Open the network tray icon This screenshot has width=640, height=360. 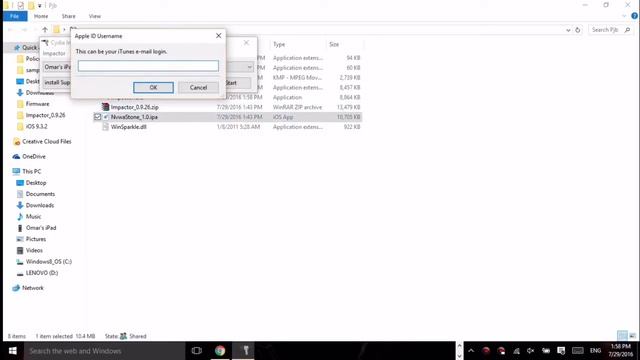[x=516, y=351]
